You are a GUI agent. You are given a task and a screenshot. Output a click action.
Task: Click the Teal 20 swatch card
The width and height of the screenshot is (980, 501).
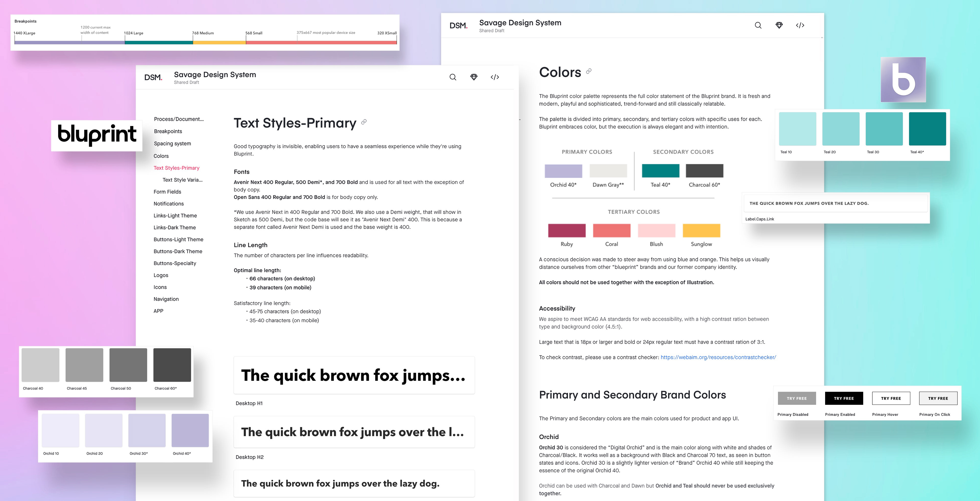click(841, 129)
